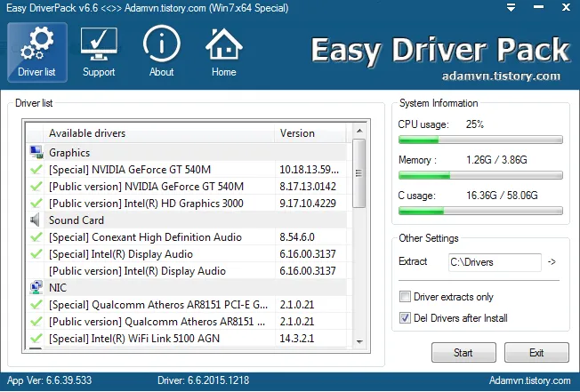Click the Graphics category monitor icon
Viewport: 580px width, 392px height.
tap(36, 152)
